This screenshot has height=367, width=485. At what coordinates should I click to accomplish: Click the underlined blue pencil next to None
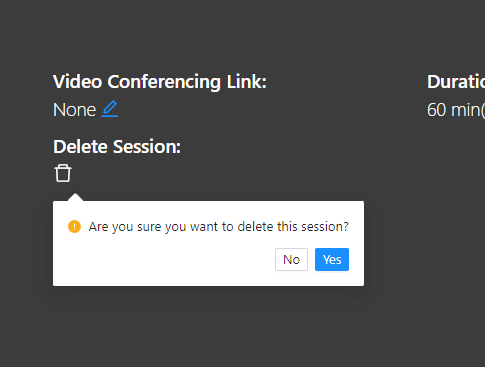click(x=110, y=109)
